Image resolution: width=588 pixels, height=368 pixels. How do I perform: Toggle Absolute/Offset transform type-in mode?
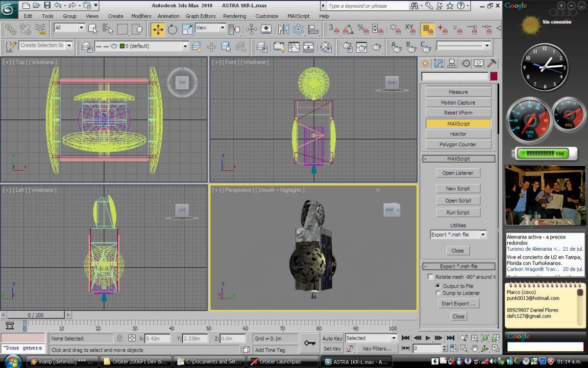(132, 338)
